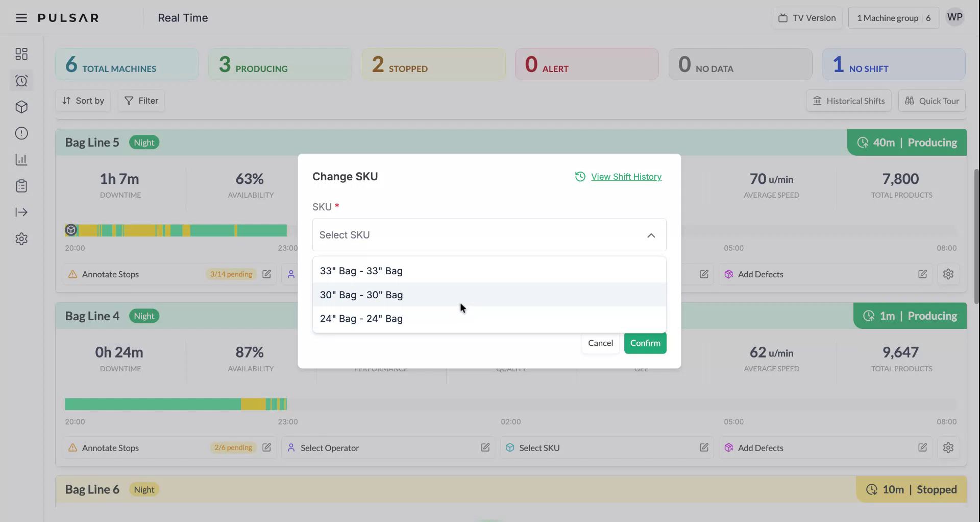Click the edit pencil next to Annotate Stops
Screen dimensions: 980x522
pos(267,274)
